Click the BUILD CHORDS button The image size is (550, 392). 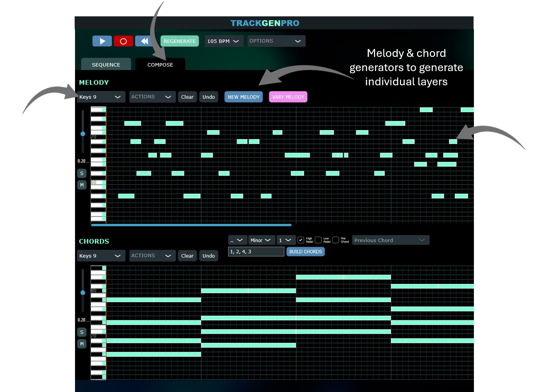point(306,252)
